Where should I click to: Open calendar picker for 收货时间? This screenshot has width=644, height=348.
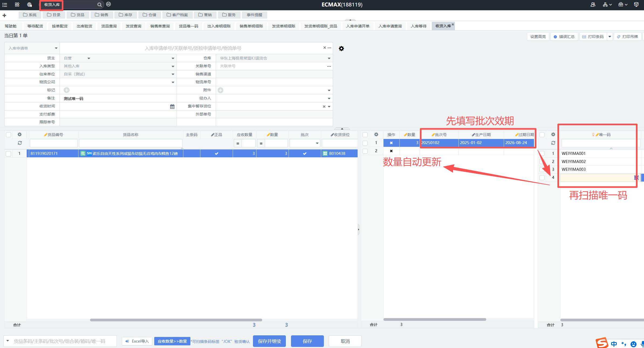coord(172,106)
